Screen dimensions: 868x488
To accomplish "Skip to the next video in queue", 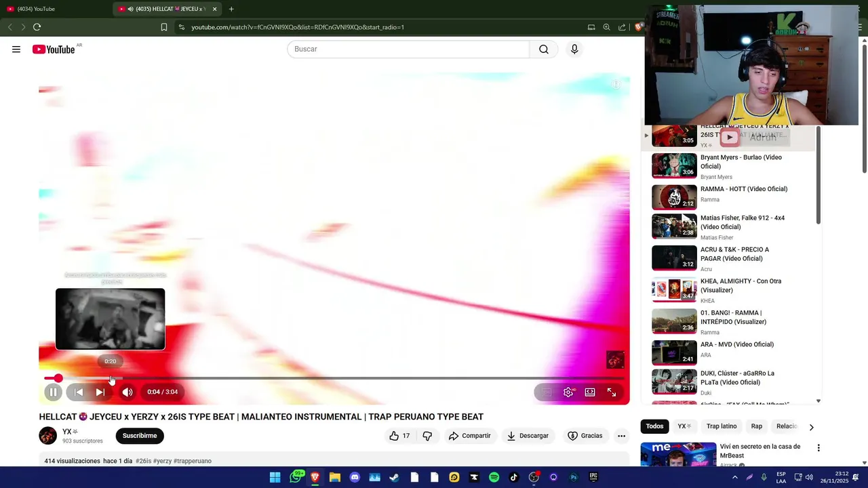I will click(x=100, y=392).
